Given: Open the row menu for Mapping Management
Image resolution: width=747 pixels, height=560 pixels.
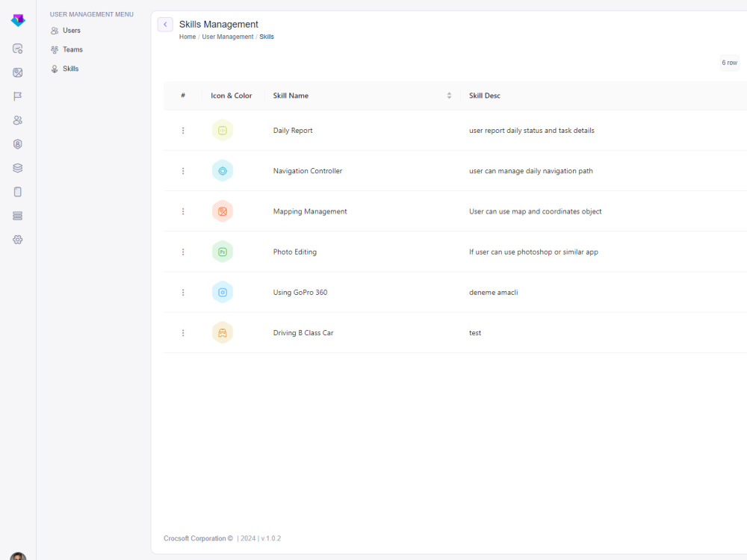Looking at the screenshot, I should pyautogui.click(x=183, y=211).
